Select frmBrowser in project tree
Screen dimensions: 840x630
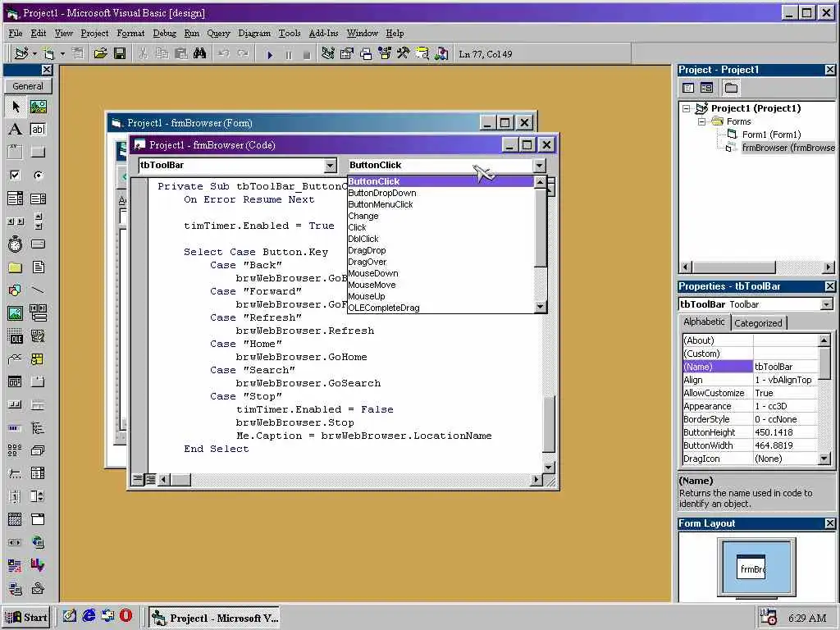click(x=787, y=148)
